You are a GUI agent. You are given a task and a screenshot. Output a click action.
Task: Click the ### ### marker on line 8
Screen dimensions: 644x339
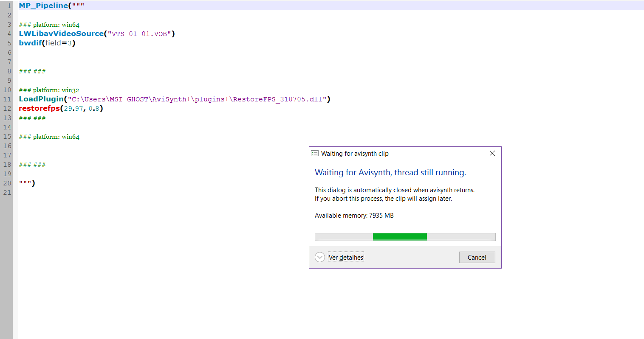click(x=32, y=71)
